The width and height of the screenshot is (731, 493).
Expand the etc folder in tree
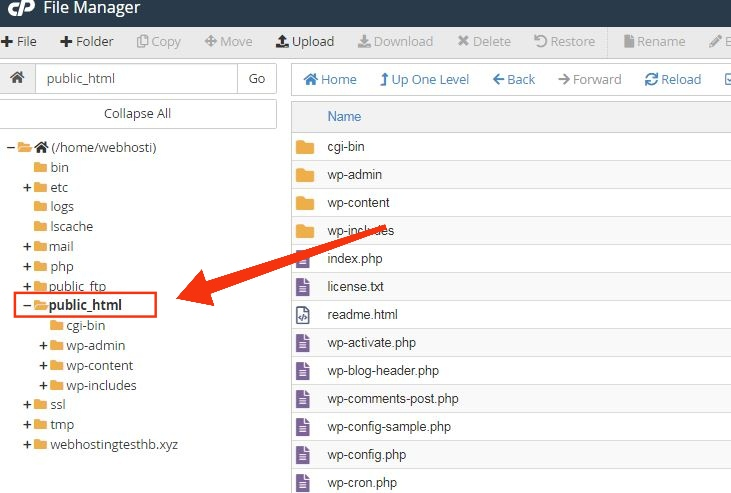click(27, 187)
